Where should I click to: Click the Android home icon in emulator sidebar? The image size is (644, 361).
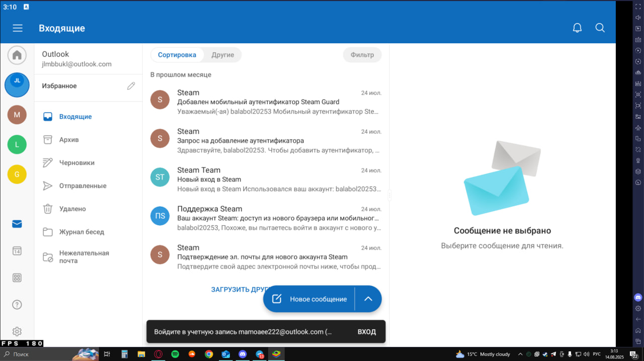pyautogui.click(x=638, y=330)
